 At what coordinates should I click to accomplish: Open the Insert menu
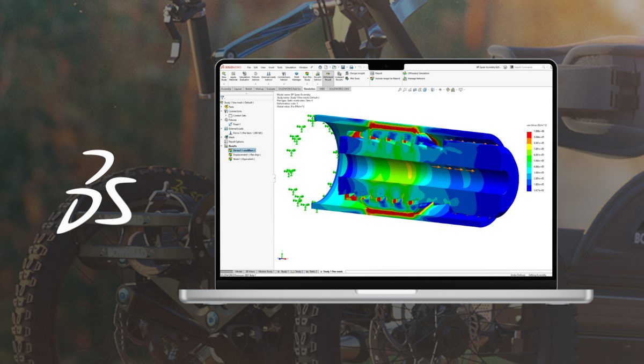click(x=271, y=68)
